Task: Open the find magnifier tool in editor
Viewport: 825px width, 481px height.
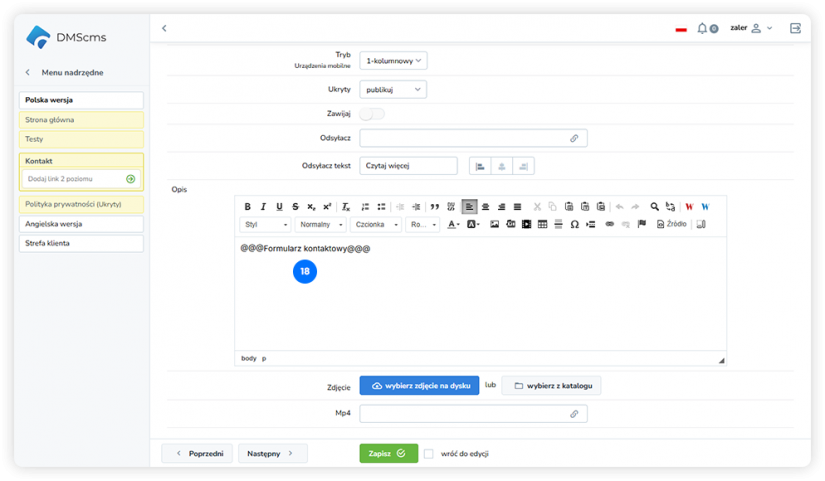Action: point(655,207)
